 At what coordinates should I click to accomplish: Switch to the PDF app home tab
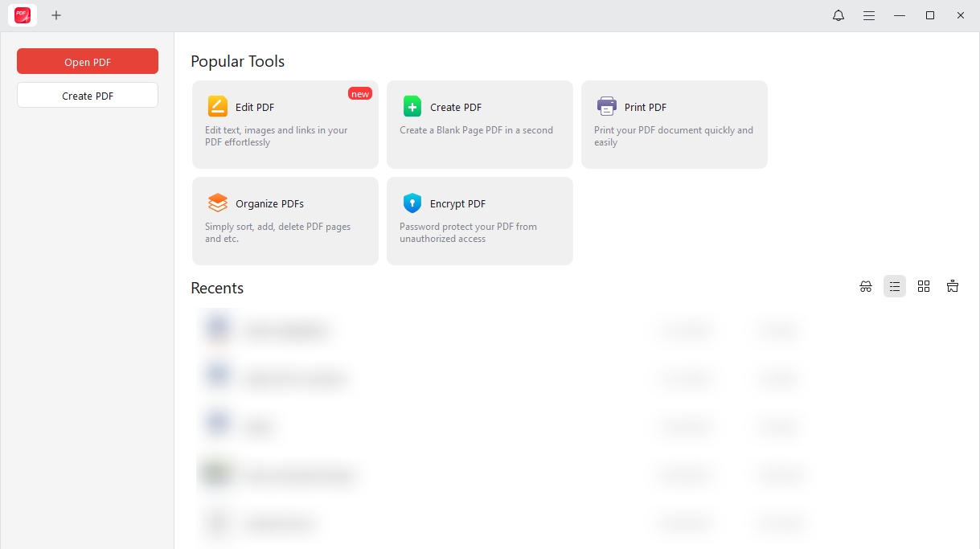(x=22, y=15)
